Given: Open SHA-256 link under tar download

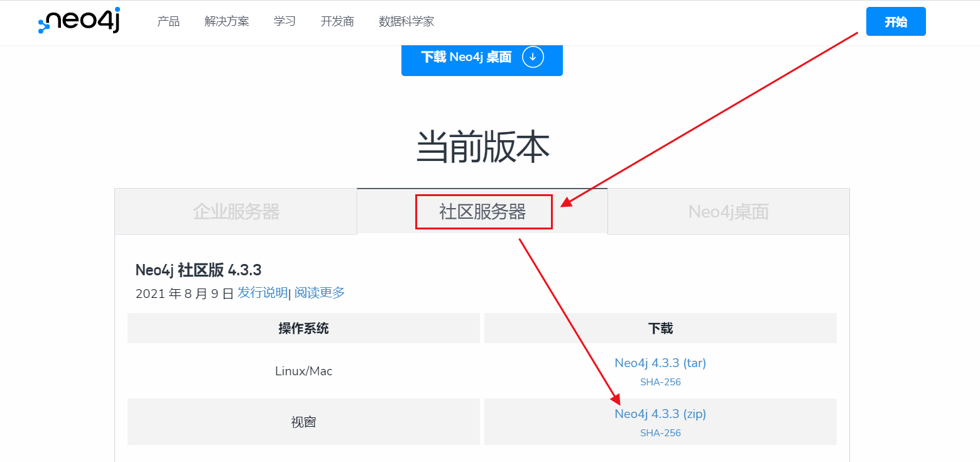Looking at the screenshot, I should click(660, 382).
